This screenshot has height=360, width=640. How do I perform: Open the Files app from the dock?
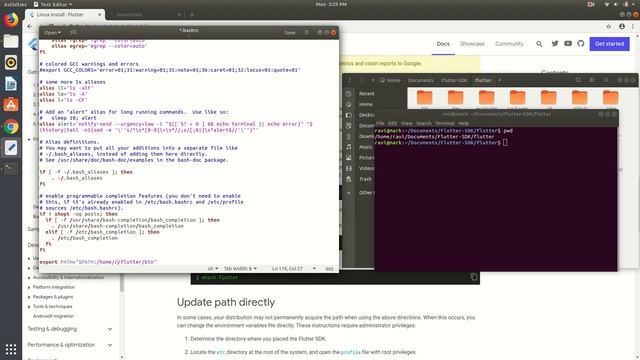tap(11, 41)
